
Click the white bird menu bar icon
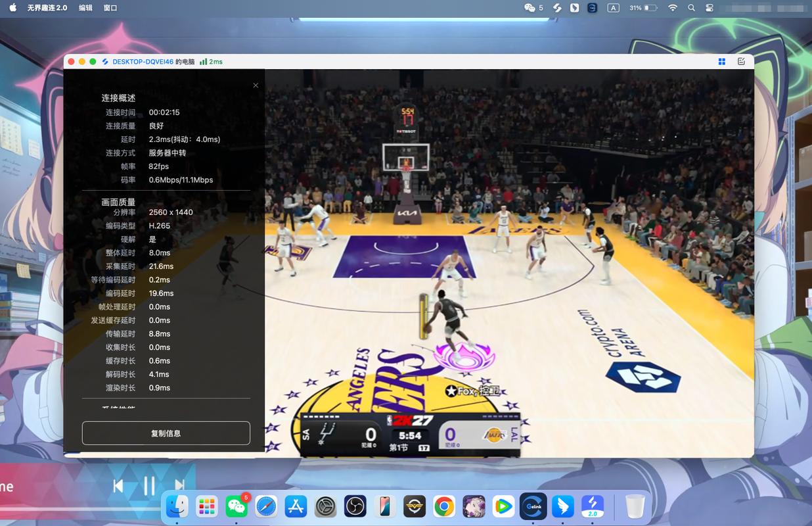coord(575,8)
